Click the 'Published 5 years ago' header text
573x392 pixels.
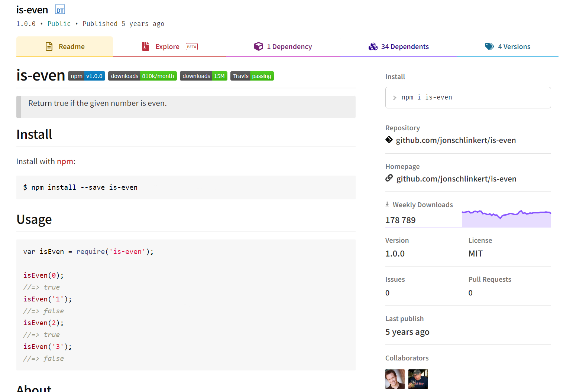click(123, 24)
